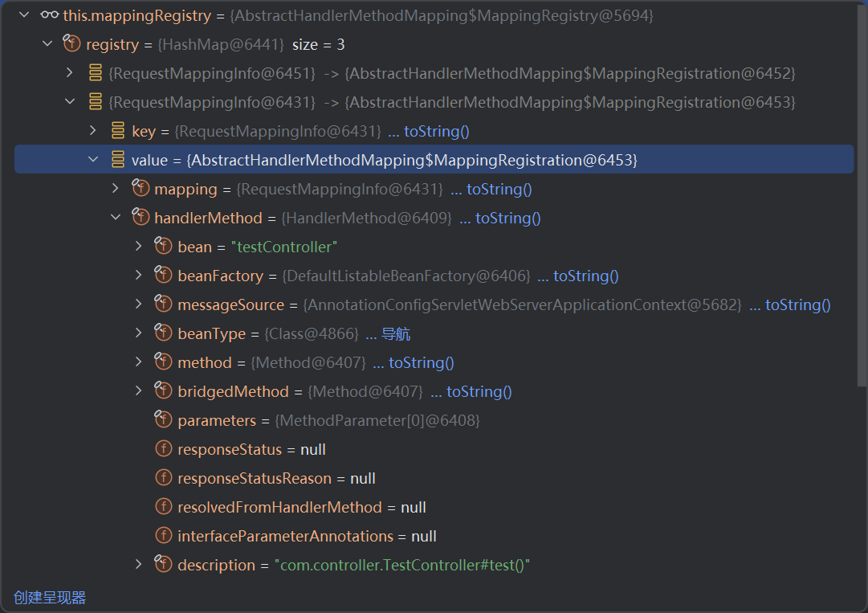This screenshot has height=613, width=868.
Task: Click the field icon next to registry
Action: click(72, 44)
